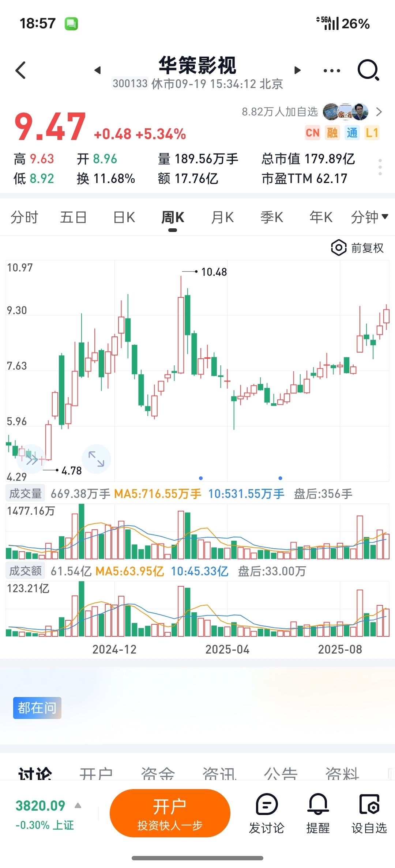This screenshot has width=395, height=868.
Task: Tap the current price 9.47
Action: [50, 127]
